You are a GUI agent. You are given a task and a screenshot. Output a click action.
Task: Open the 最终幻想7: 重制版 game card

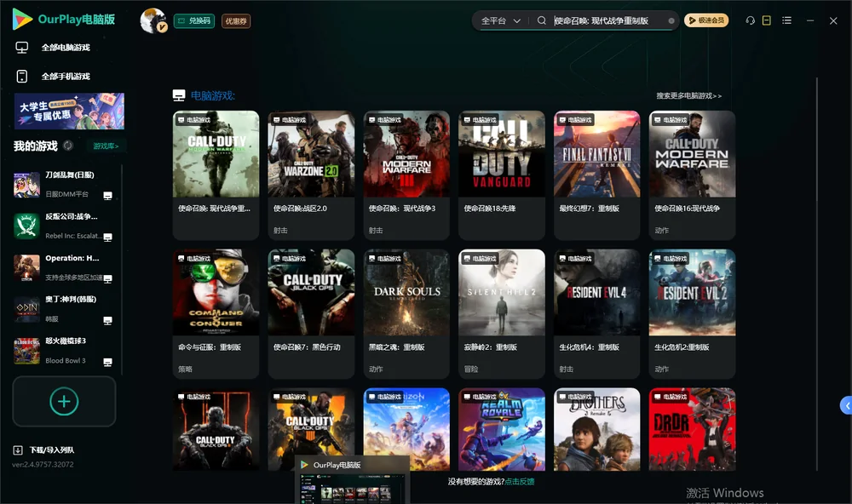click(597, 175)
